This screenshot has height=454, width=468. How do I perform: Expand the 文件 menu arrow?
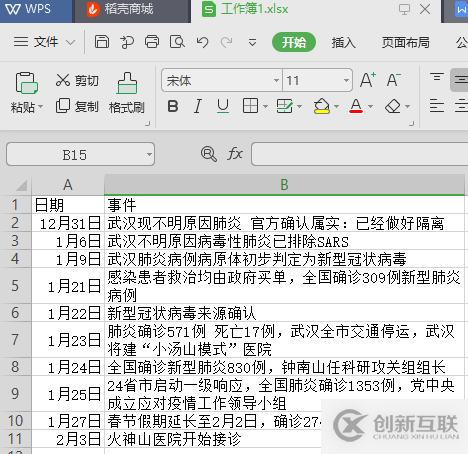click(70, 42)
